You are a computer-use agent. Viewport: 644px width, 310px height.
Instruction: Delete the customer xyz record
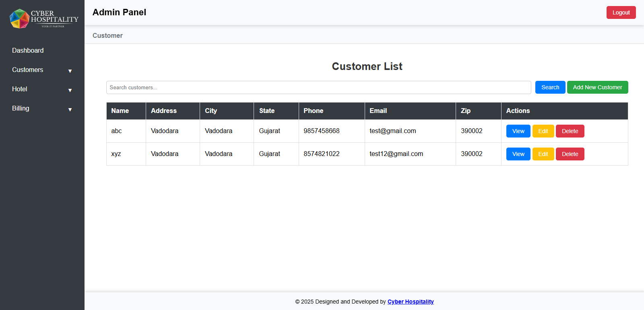click(x=570, y=154)
